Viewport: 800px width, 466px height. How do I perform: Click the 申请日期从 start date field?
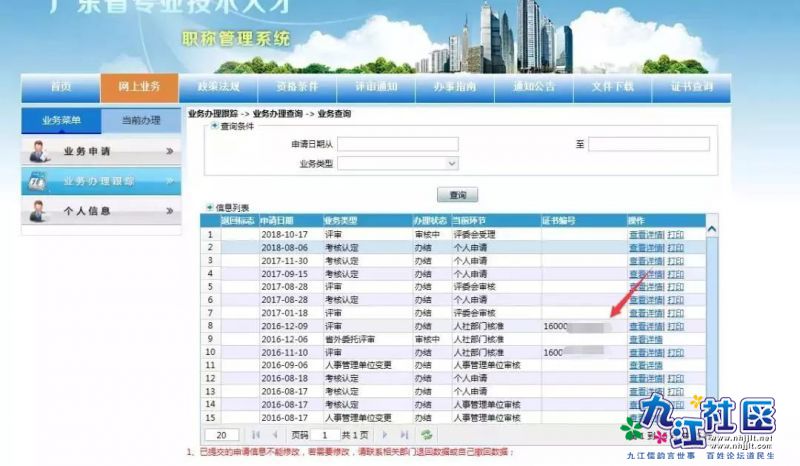[397, 144]
